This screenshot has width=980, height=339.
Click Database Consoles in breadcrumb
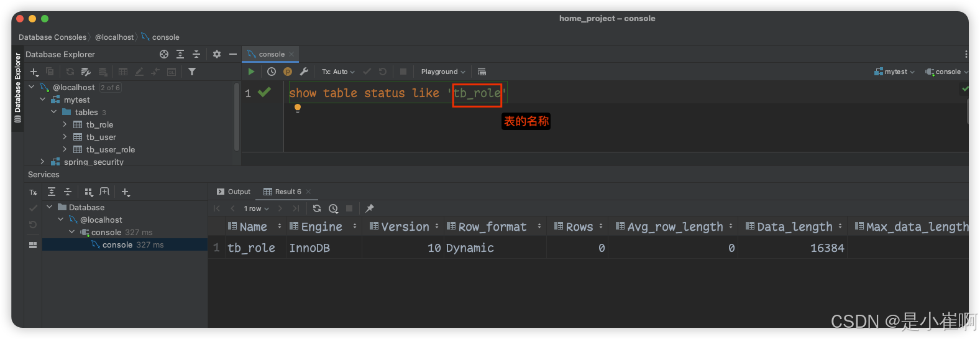53,37
